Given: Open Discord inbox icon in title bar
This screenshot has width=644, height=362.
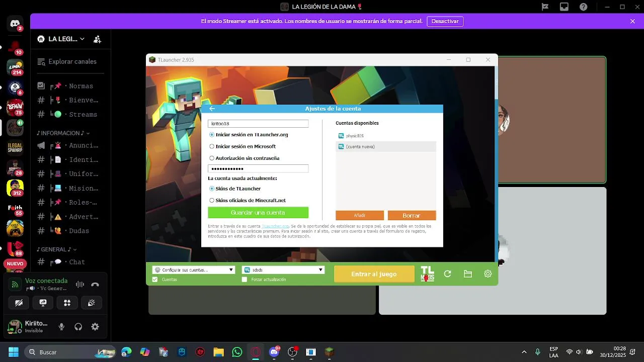Looking at the screenshot, I should click(x=564, y=7).
